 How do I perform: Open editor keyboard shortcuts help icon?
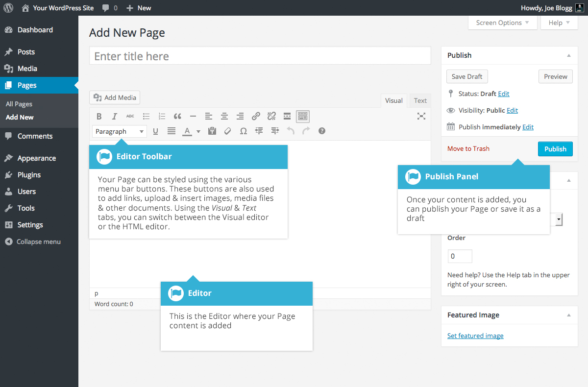pyautogui.click(x=322, y=131)
